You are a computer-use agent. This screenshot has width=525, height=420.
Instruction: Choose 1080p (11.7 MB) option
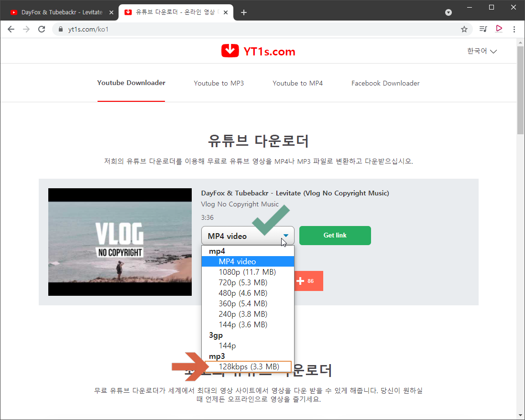(x=248, y=272)
